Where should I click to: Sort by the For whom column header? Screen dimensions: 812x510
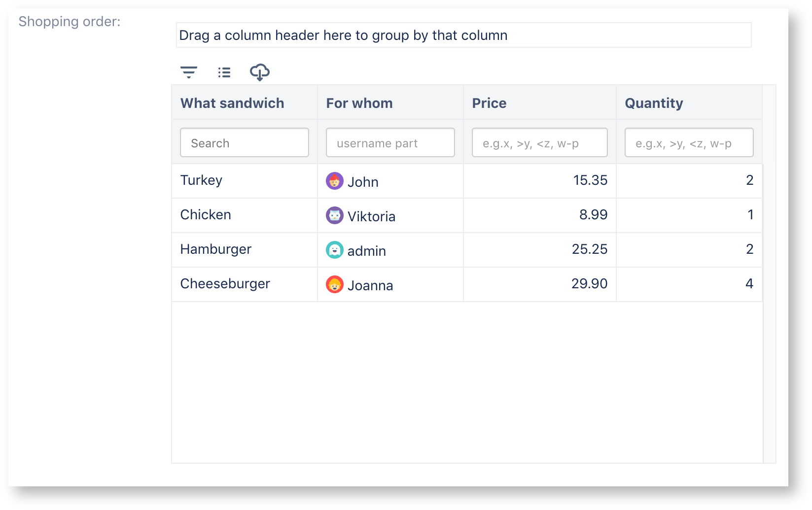coord(359,103)
